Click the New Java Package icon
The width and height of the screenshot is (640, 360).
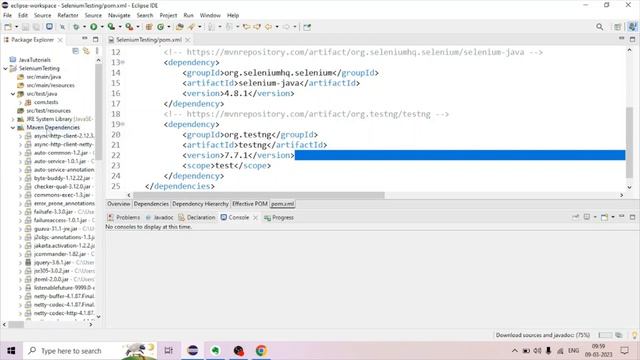click(x=149, y=27)
